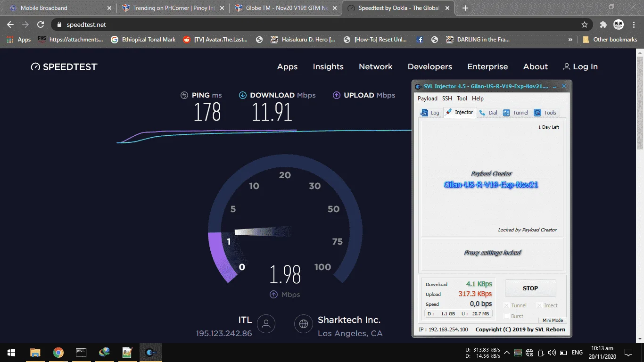The image size is (644, 362).
Task: Open the Help menu in SVL Injector
Action: click(478, 99)
